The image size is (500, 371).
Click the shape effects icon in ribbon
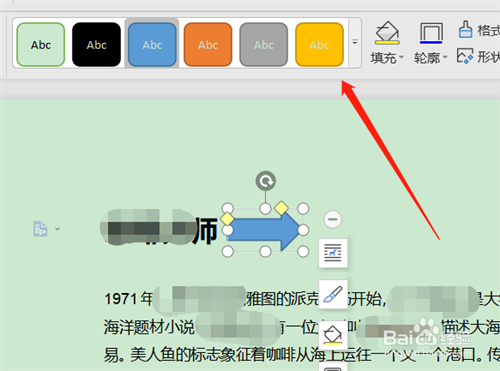[465, 56]
